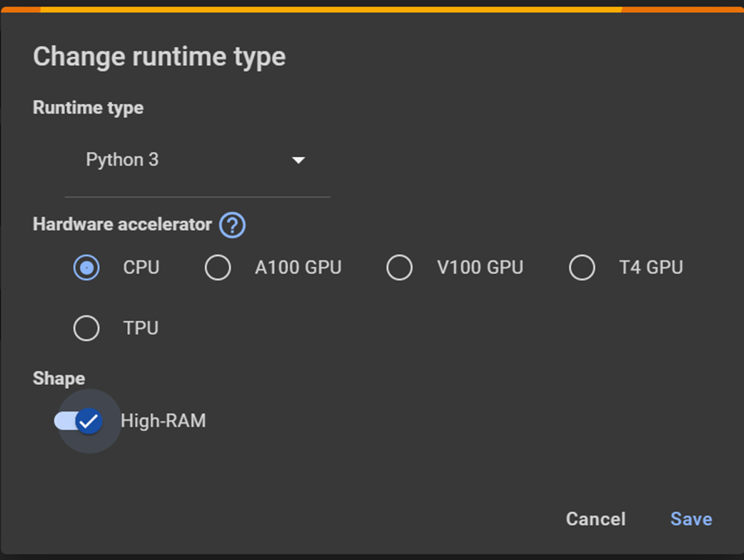The height and width of the screenshot is (560, 744).
Task: Click the High-RAM label text
Action: [163, 421]
